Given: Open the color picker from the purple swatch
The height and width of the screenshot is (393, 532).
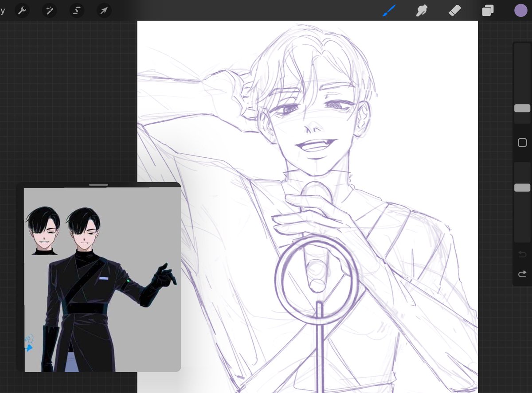Looking at the screenshot, I should (x=520, y=10).
